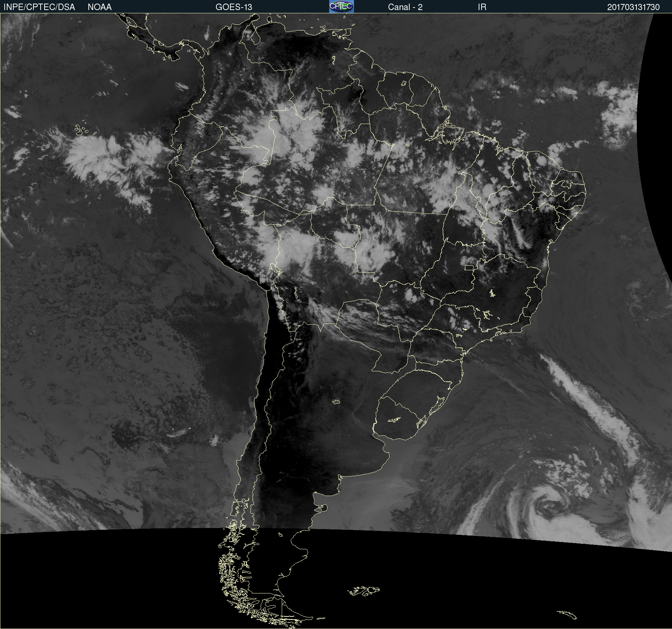Screen dimensions: 672x629
Task: Click the satellite image of South America
Action: coord(336,321)
